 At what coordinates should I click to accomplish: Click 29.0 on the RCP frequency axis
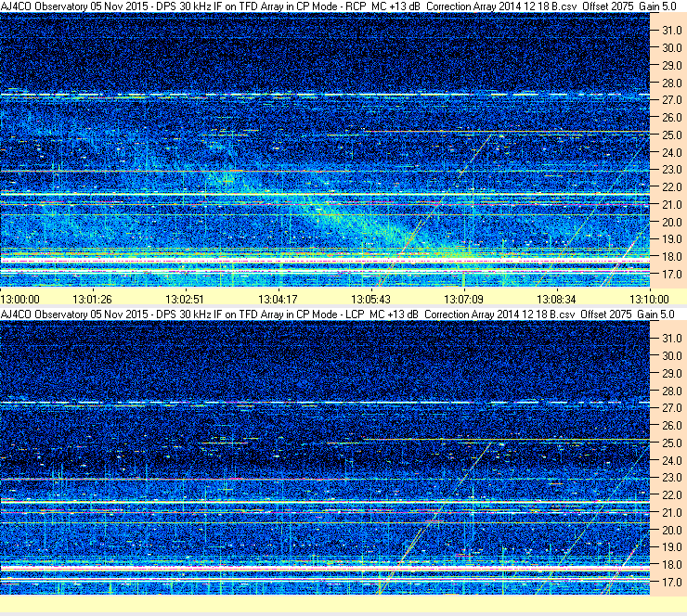tap(671, 66)
